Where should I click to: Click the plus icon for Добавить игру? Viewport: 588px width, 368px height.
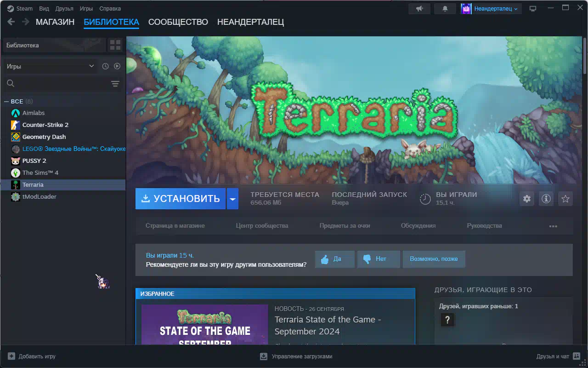pyautogui.click(x=11, y=356)
